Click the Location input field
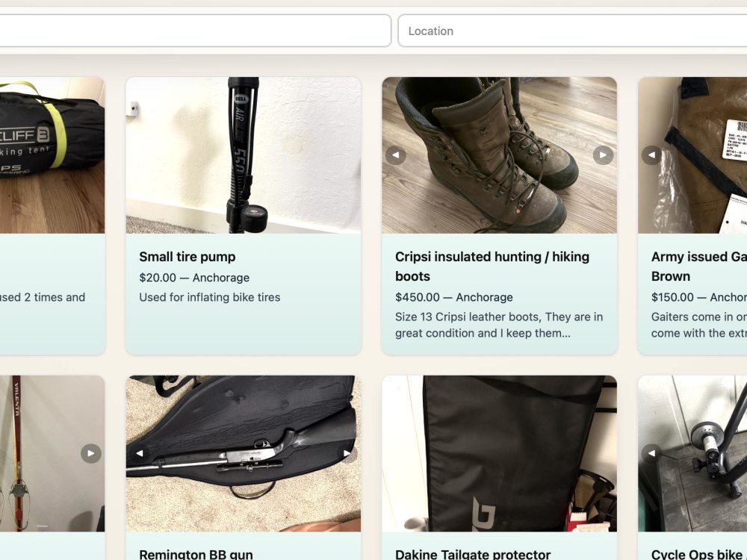The width and height of the screenshot is (747, 560). pyautogui.click(x=572, y=31)
